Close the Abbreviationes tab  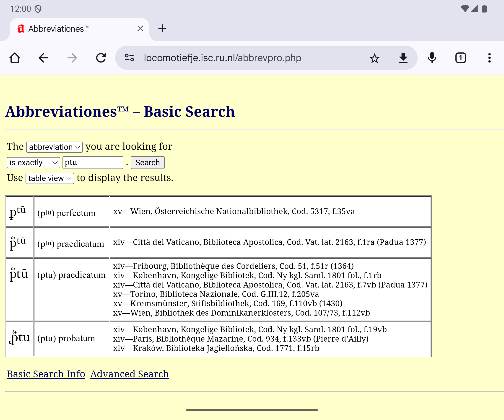pos(140,29)
